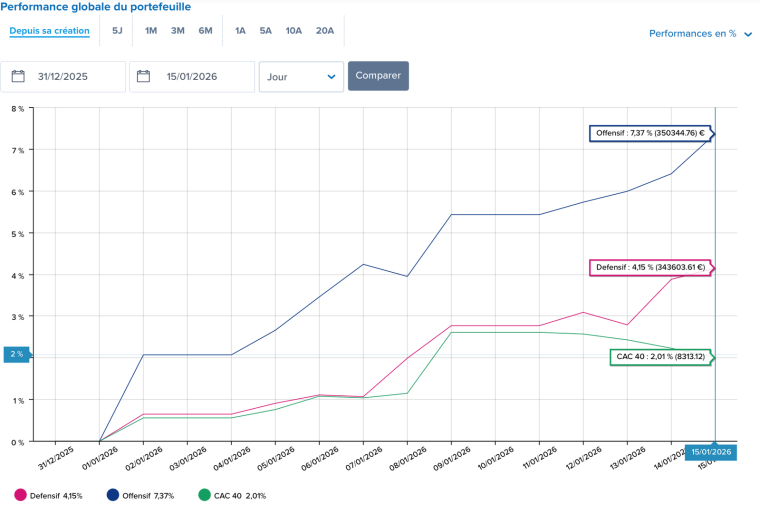Viewport: 760px width, 505px height.
Task: Toggle the Defensif series in the legend
Action: (48, 494)
